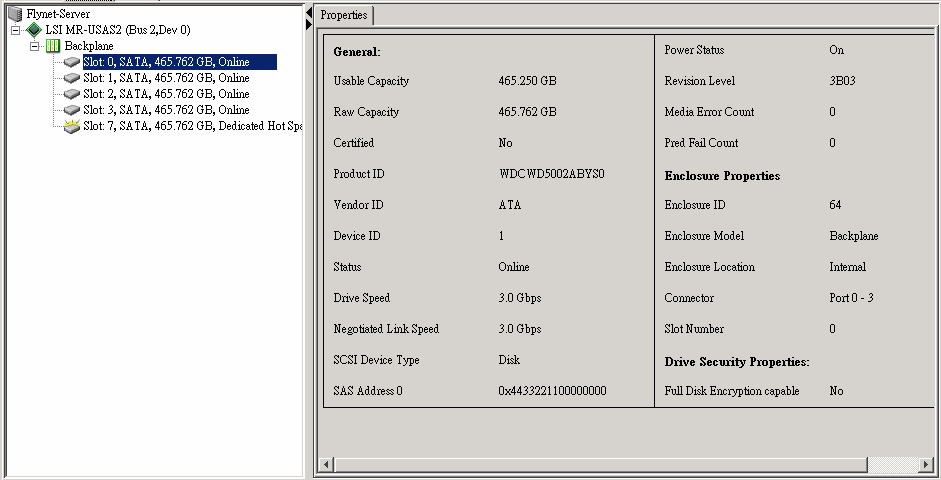Select Slot: 1 SATA drive row
This screenshot has height=480, width=941.
point(166,78)
